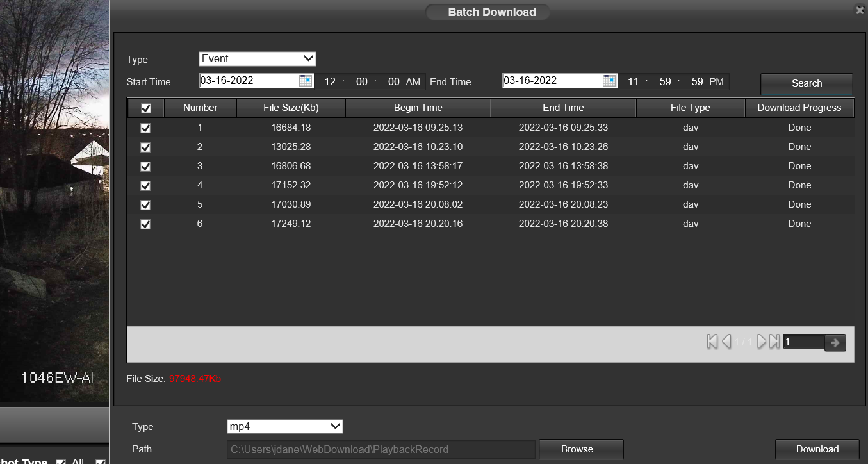The height and width of the screenshot is (464, 868).
Task: Click the Search button
Action: pyautogui.click(x=807, y=83)
